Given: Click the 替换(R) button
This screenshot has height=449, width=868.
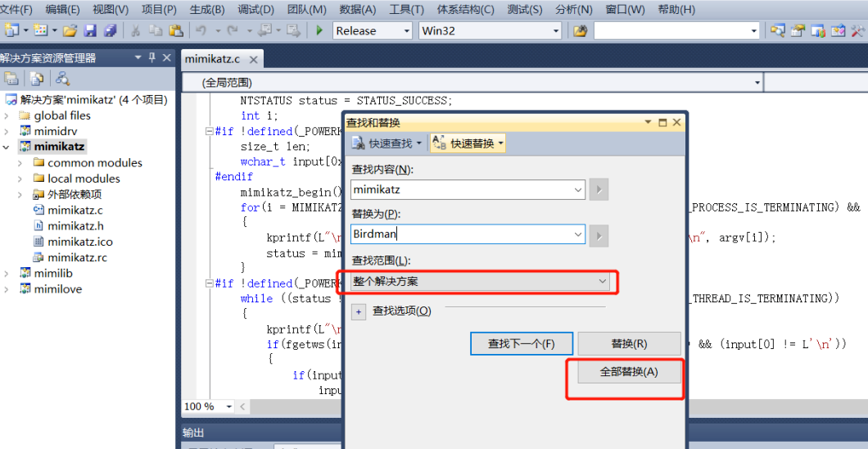Looking at the screenshot, I should tap(630, 344).
